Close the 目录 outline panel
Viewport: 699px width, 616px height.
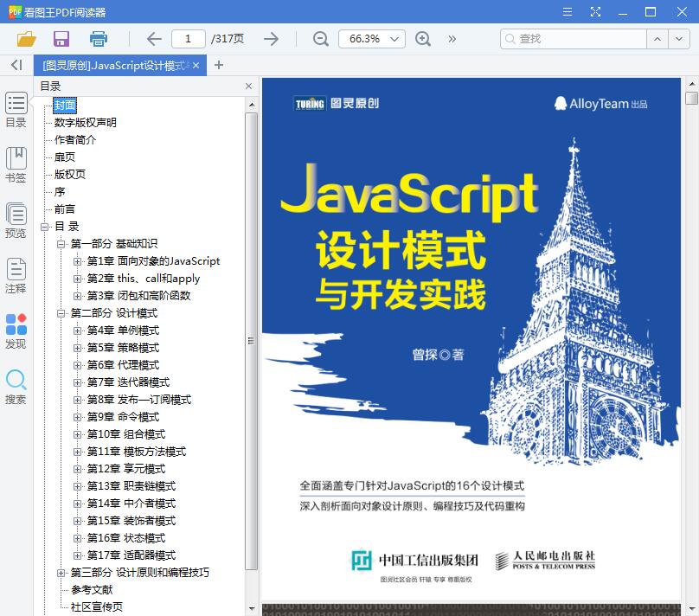click(249, 86)
